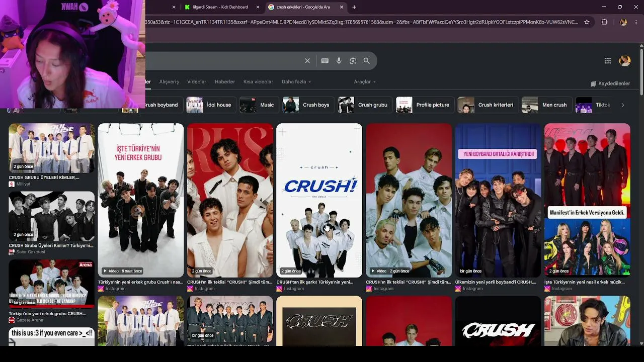Filter by the Music chip
Screen dimensions: 644x362
pyautogui.click(x=258, y=105)
